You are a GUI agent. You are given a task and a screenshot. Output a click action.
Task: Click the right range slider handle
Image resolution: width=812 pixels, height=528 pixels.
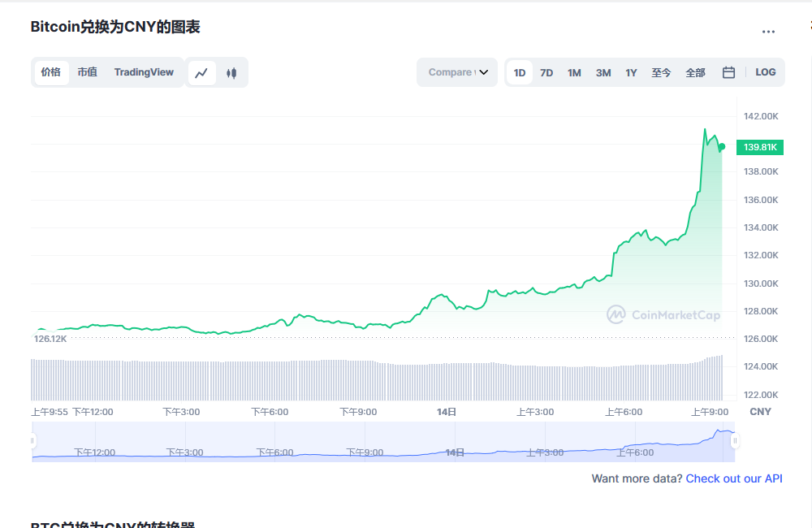pyautogui.click(x=734, y=441)
